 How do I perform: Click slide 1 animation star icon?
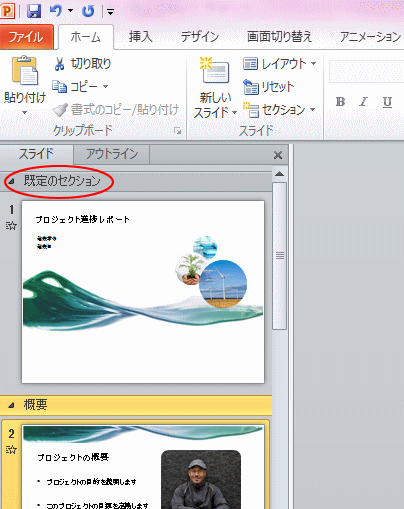pos(11,226)
